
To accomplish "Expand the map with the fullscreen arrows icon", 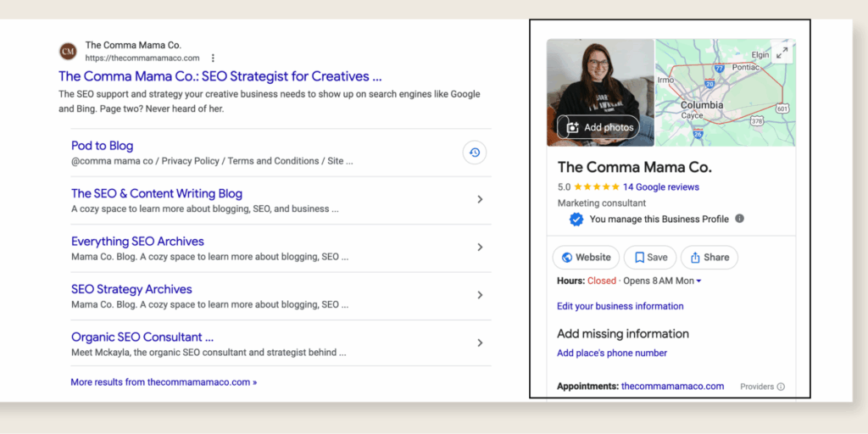I will (782, 53).
